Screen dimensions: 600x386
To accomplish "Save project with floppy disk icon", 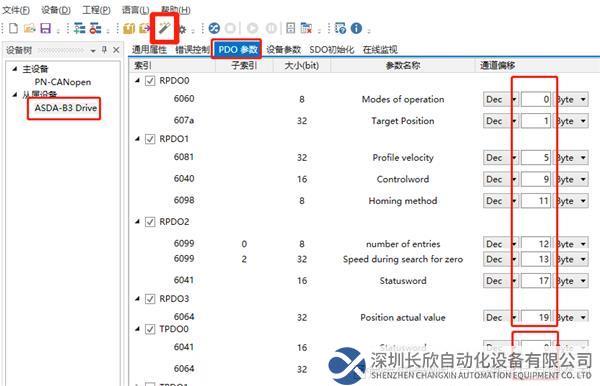I will coord(46,28).
